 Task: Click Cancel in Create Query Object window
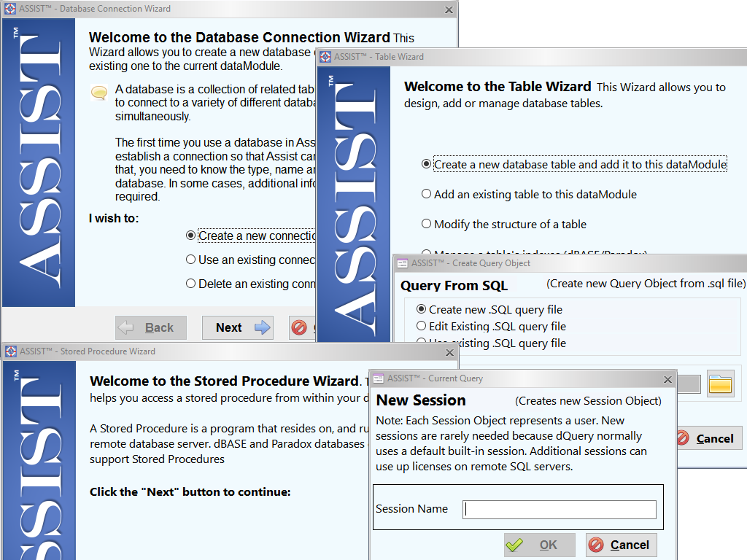709,438
